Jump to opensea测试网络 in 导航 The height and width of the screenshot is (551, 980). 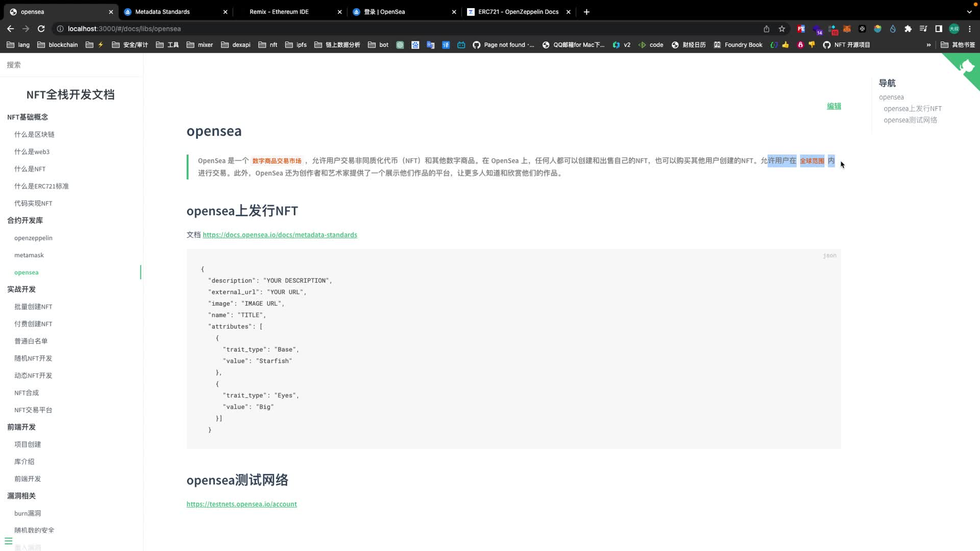(910, 120)
